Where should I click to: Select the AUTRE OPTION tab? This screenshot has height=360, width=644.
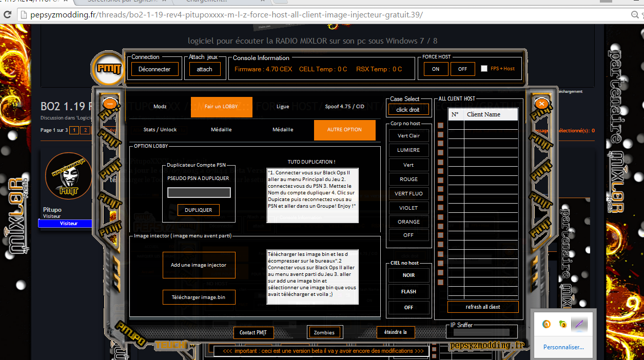[345, 130]
